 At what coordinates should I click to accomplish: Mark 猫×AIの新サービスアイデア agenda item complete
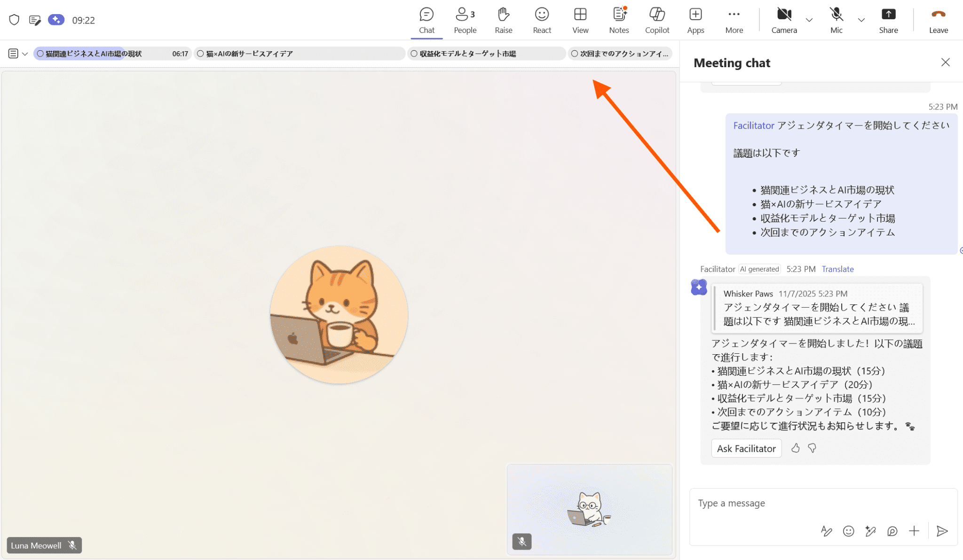(200, 54)
